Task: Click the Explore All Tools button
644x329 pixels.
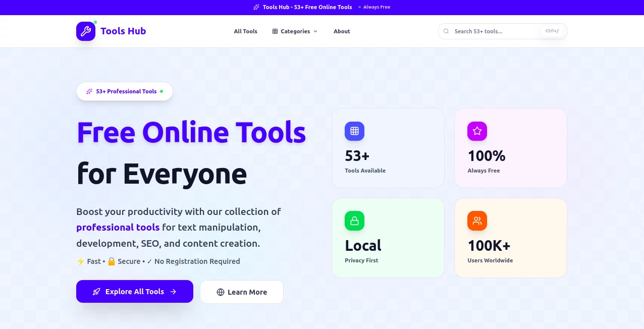Action: 134,292
